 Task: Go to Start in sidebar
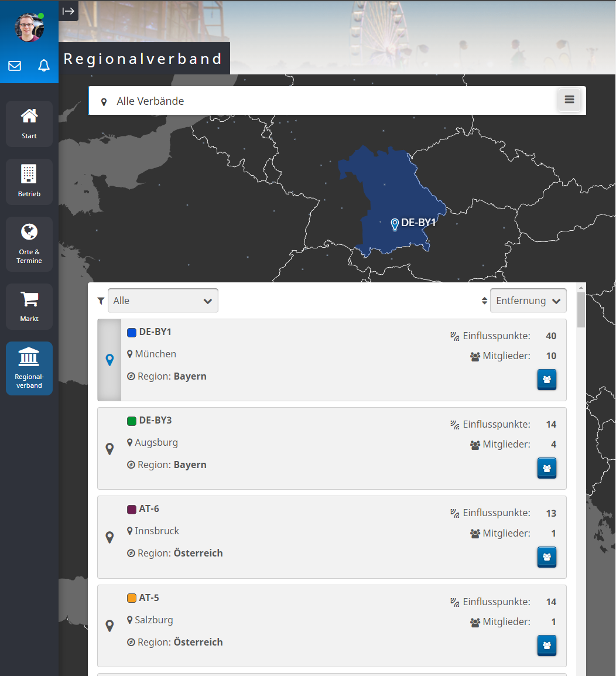pyautogui.click(x=29, y=124)
